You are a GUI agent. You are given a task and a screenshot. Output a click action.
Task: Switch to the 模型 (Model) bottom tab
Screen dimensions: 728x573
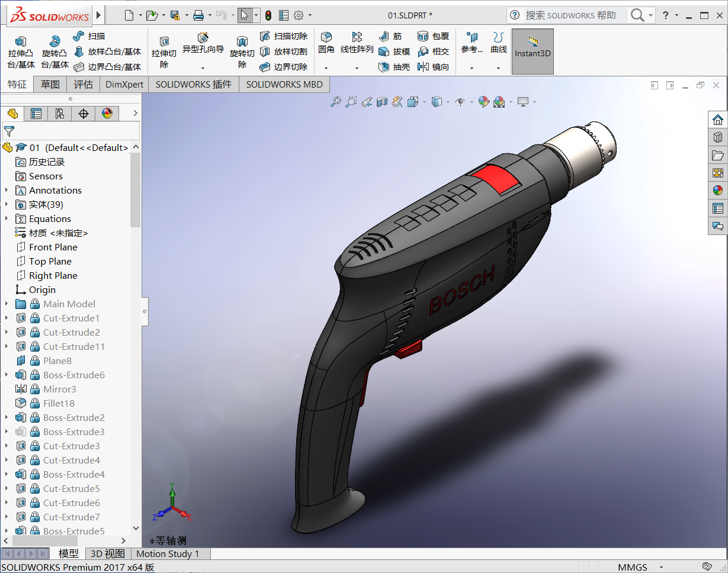pyautogui.click(x=69, y=553)
